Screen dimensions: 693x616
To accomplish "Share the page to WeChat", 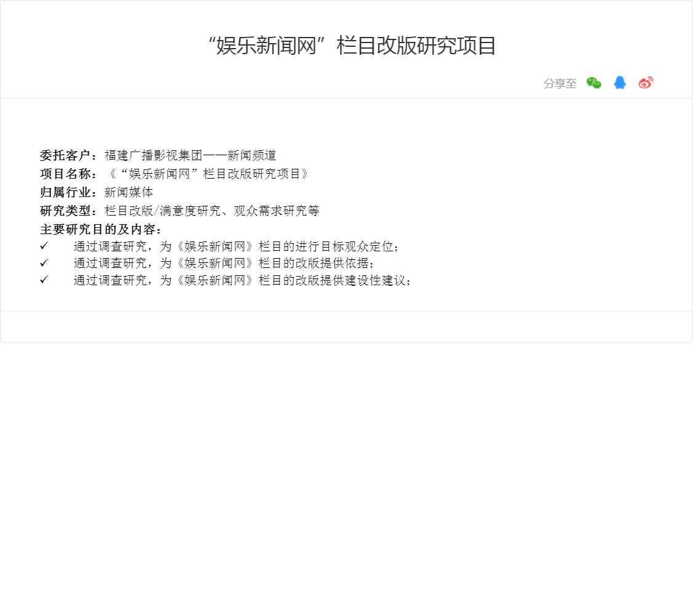I will [594, 83].
